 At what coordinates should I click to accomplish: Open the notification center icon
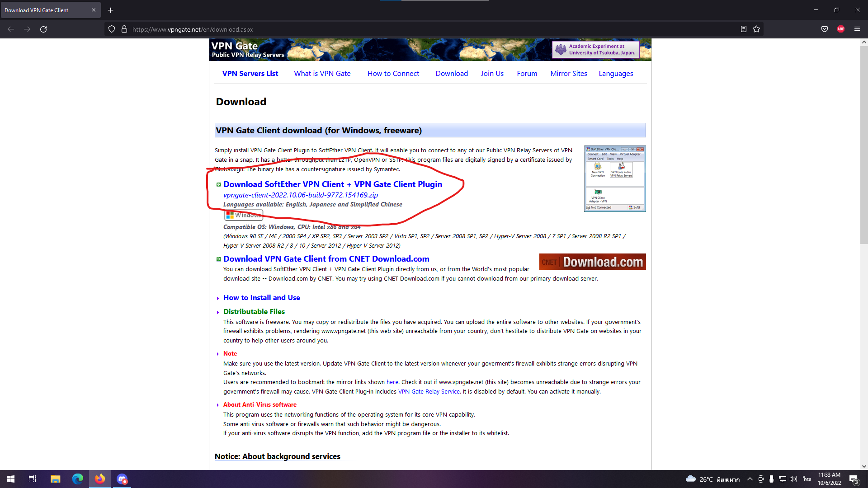854,479
